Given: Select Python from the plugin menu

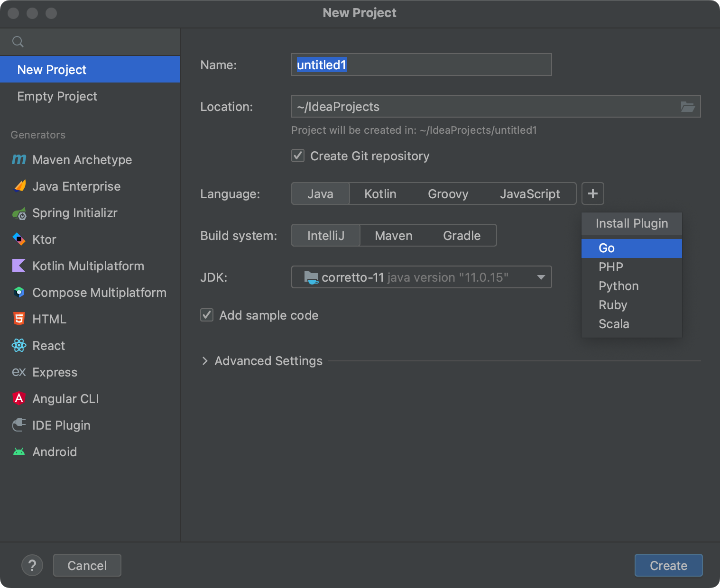Looking at the screenshot, I should tap(618, 285).
